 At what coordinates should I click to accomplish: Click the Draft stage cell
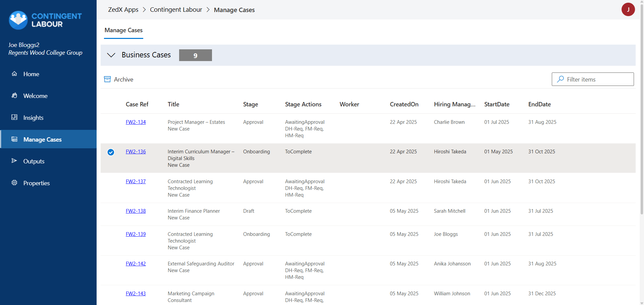[249, 211]
